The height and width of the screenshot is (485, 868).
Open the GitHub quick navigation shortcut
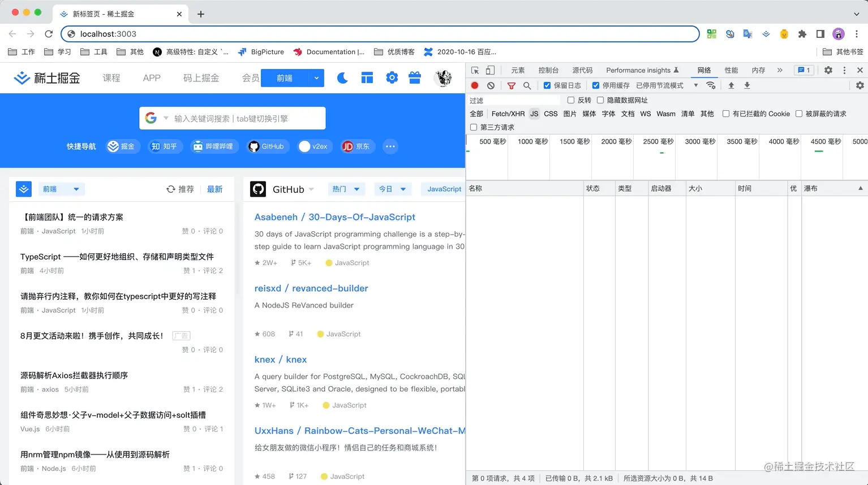(267, 146)
